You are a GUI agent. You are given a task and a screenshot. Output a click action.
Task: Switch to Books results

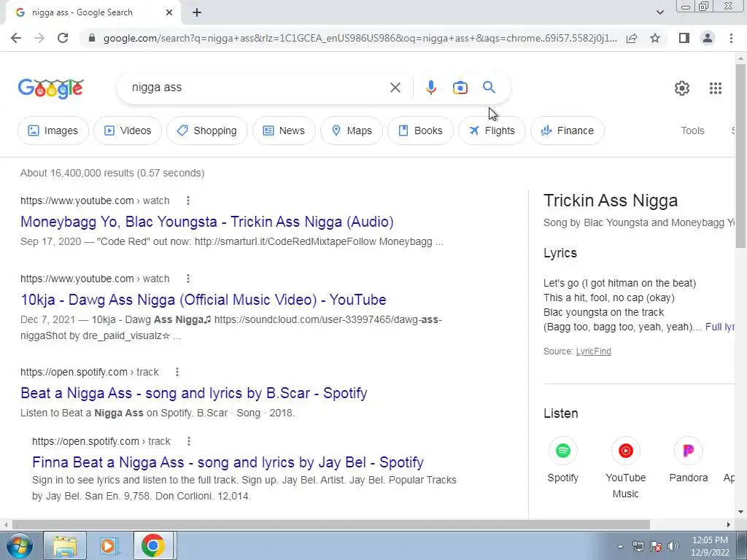420,131
